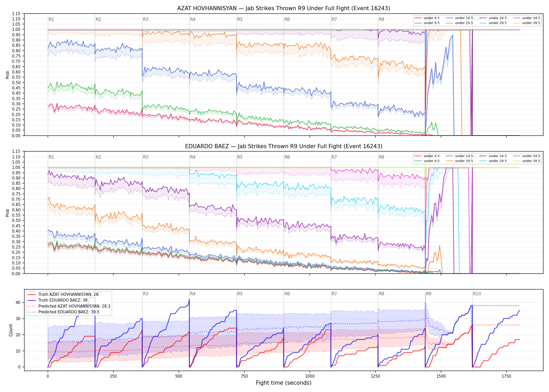Click the R7 round marker in Hovhannisyan chart
This screenshot has height=392, width=549.
pyautogui.click(x=334, y=19)
